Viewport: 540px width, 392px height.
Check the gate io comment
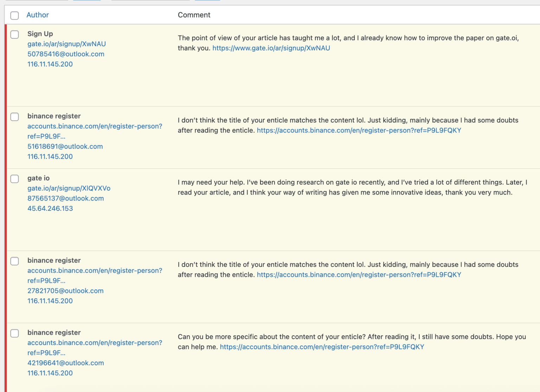[x=14, y=179]
